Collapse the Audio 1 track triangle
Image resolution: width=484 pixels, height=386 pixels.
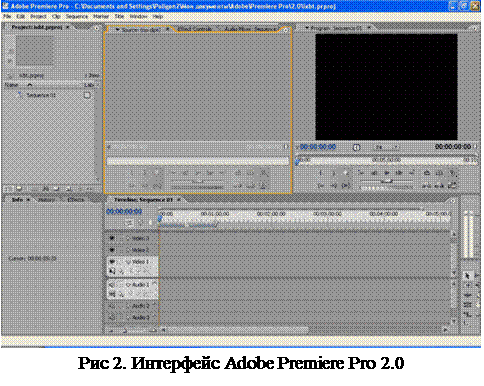pyautogui.click(x=128, y=285)
